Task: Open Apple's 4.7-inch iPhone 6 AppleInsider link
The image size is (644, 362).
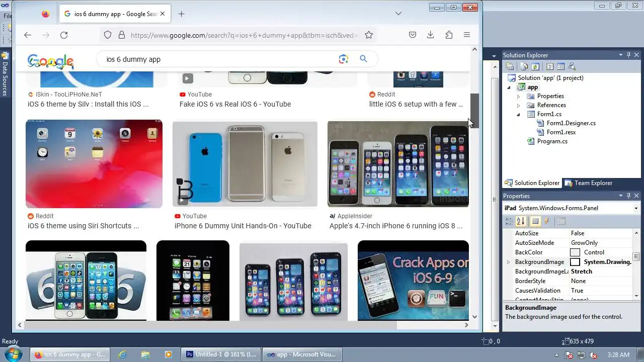Action: [x=396, y=226]
